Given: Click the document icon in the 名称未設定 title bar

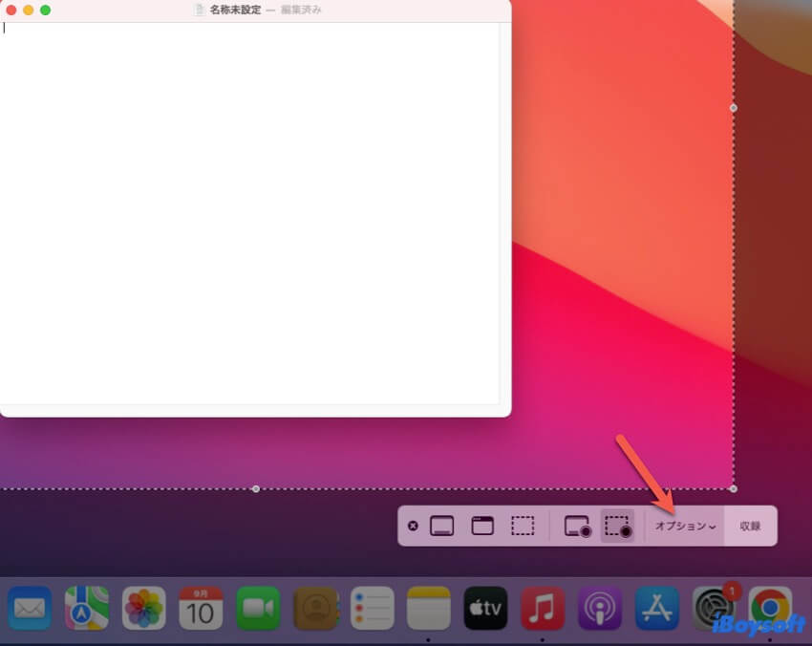Looking at the screenshot, I should click(200, 10).
